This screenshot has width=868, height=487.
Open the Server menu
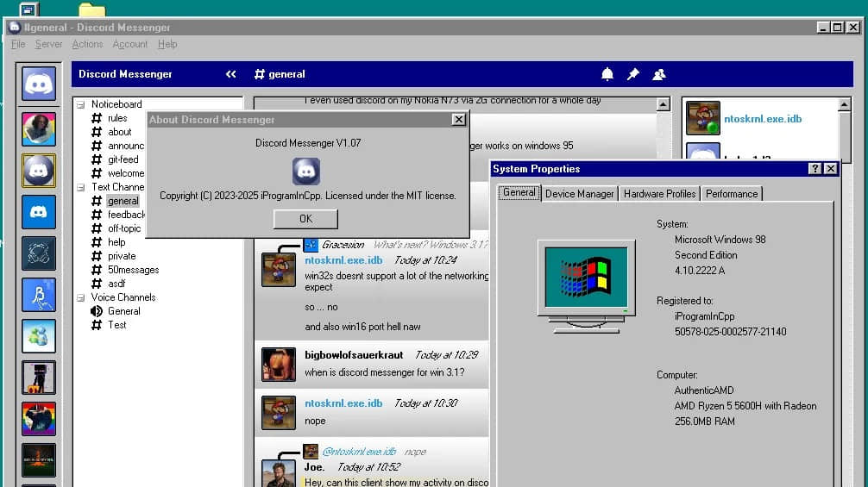(48, 44)
